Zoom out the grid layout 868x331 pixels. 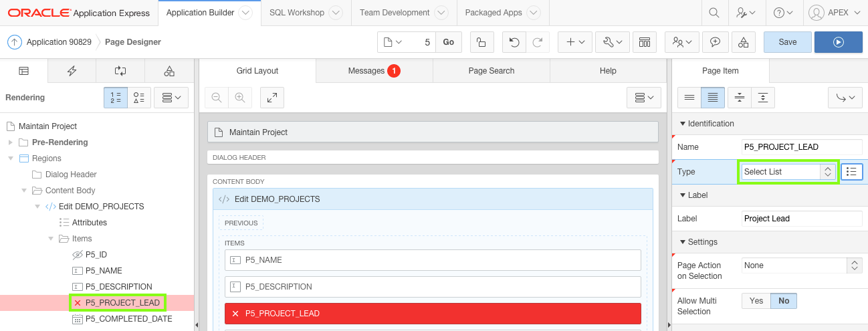pos(217,98)
